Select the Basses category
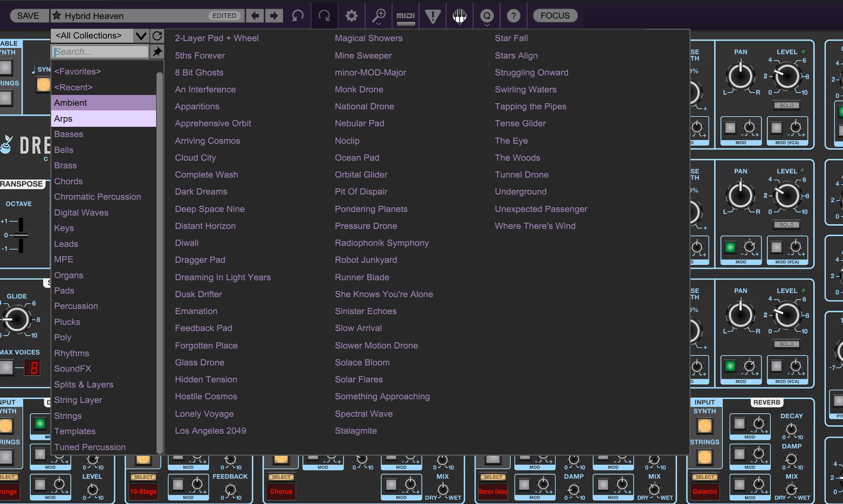Image resolution: width=843 pixels, height=504 pixels. 69,134
